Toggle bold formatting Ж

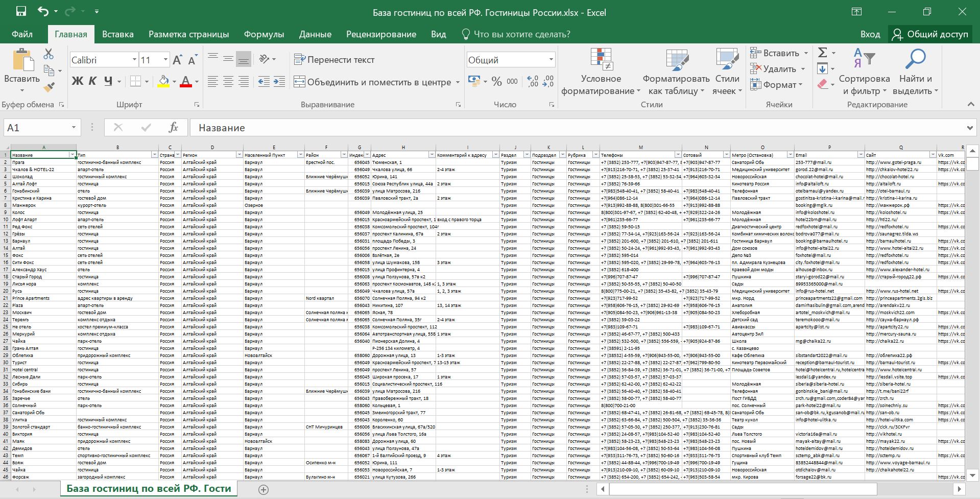click(x=77, y=81)
